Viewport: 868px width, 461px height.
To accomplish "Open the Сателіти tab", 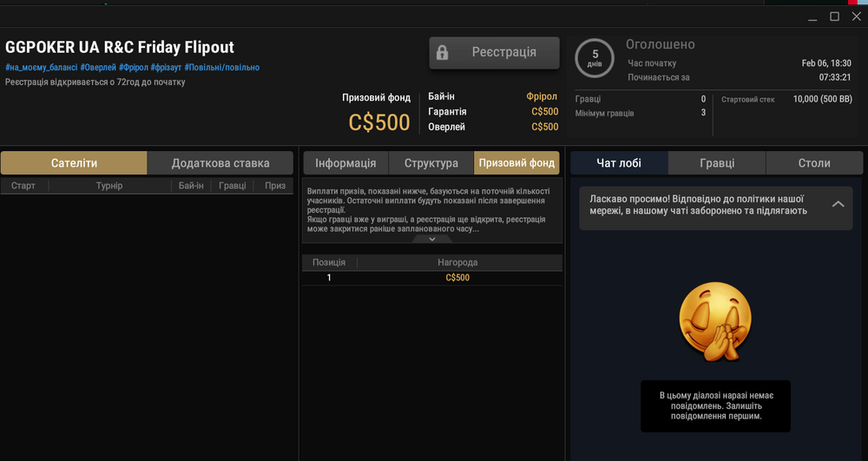I will tap(74, 163).
